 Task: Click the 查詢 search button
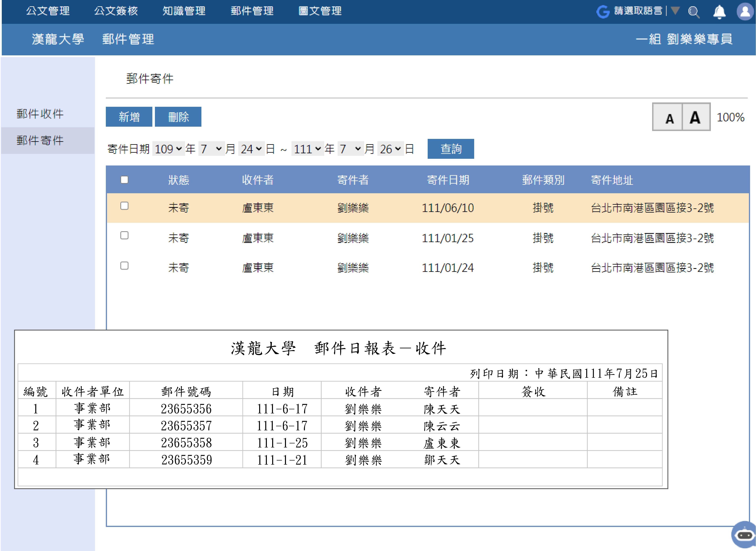(451, 149)
